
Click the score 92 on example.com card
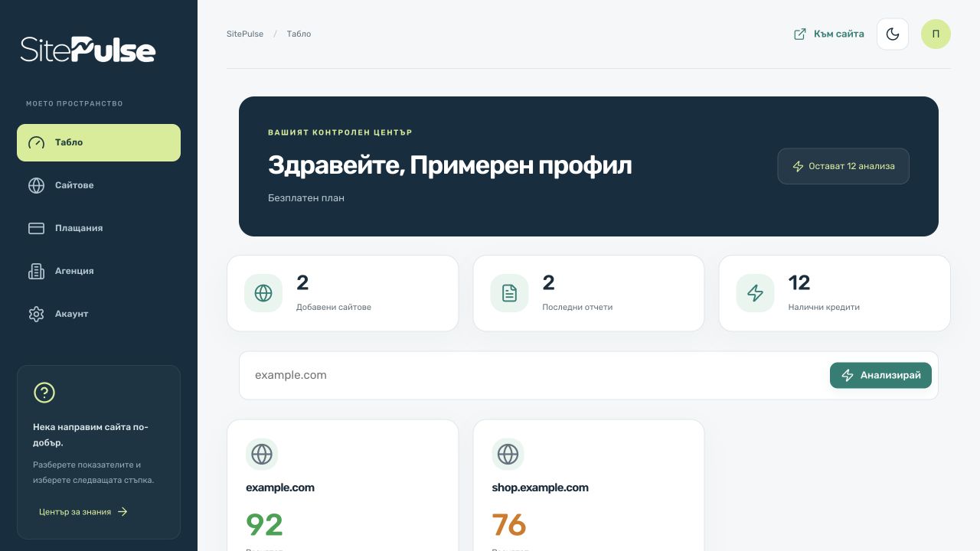pyautogui.click(x=264, y=525)
